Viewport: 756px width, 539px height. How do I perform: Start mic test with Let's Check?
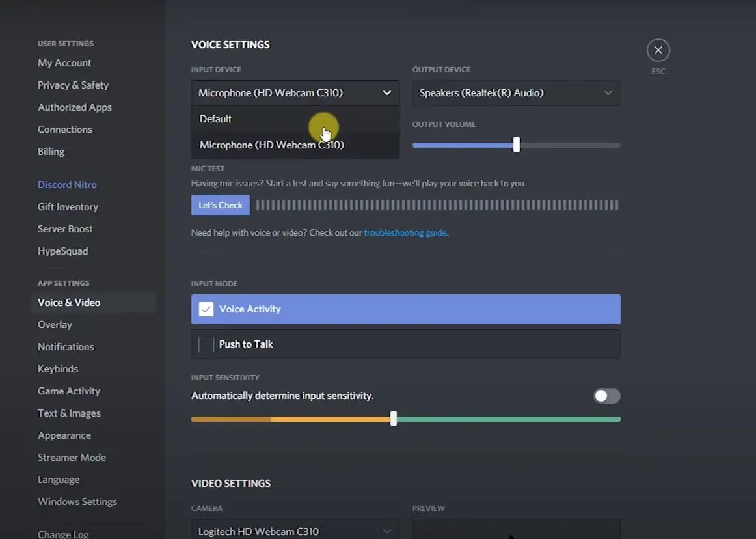pos(220,204)
